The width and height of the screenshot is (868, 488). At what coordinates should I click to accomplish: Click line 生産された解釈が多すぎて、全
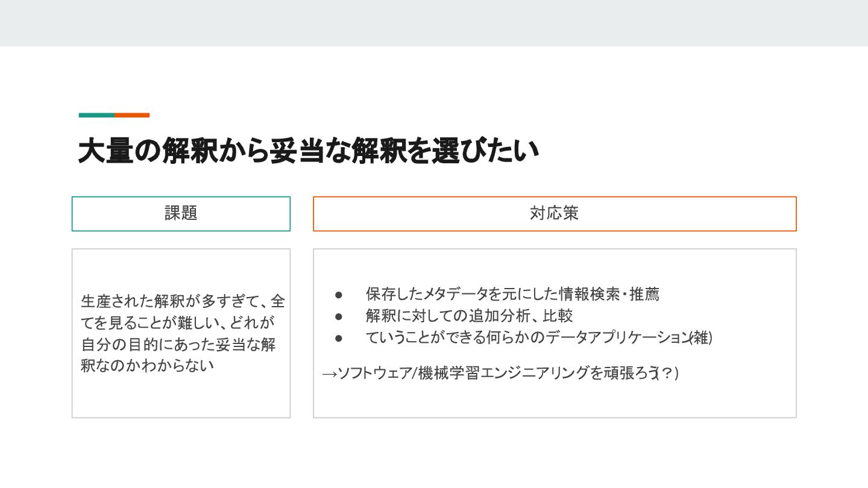(x=183, y=301)
